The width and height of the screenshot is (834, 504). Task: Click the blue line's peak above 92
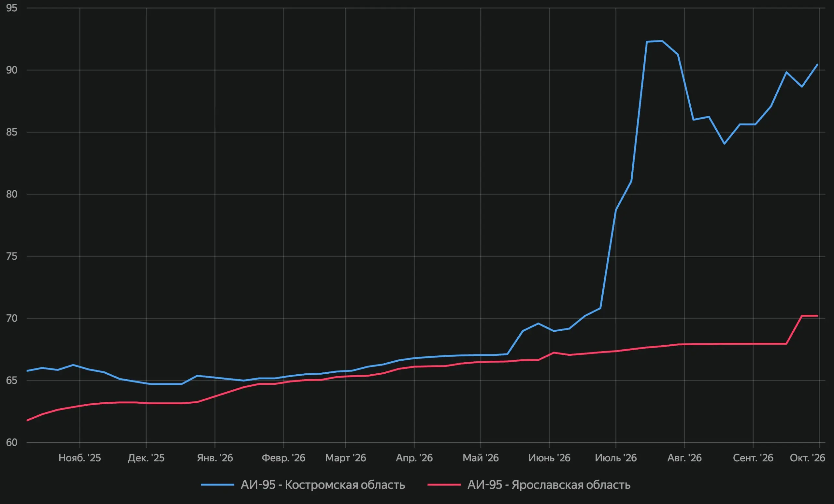pos(654,41)
